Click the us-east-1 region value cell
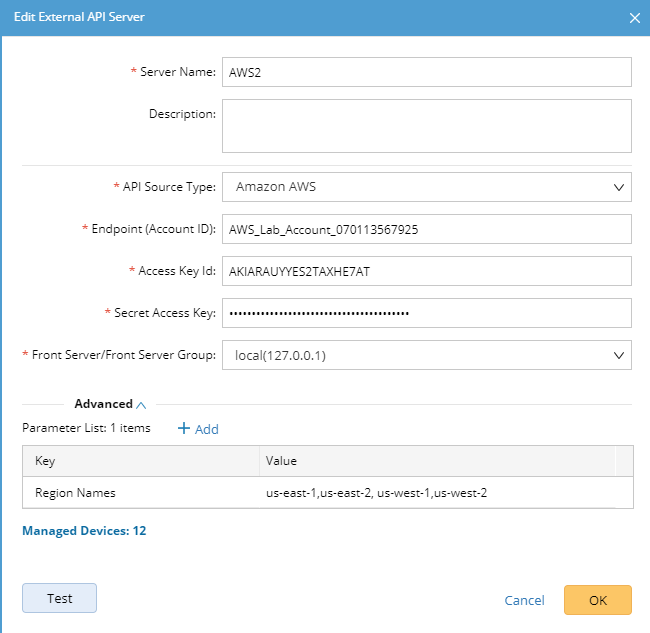Viewport: 650px width, 633px height. 437,492
